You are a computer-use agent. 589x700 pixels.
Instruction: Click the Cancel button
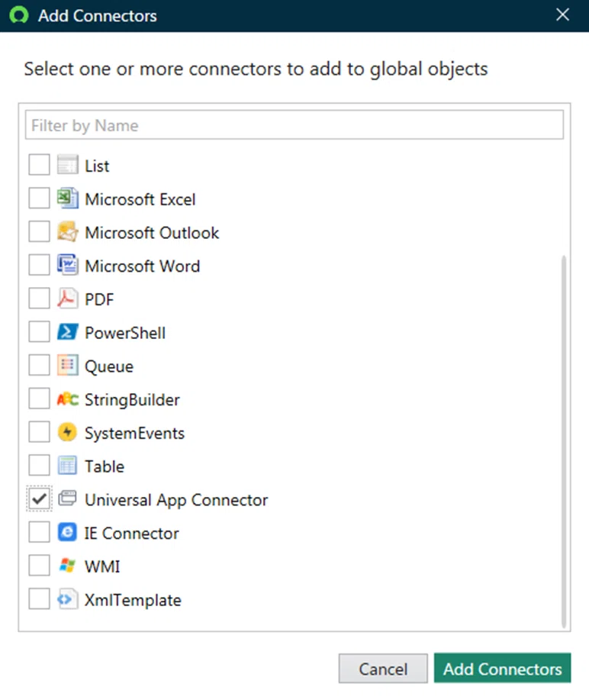tap(383, 668)
